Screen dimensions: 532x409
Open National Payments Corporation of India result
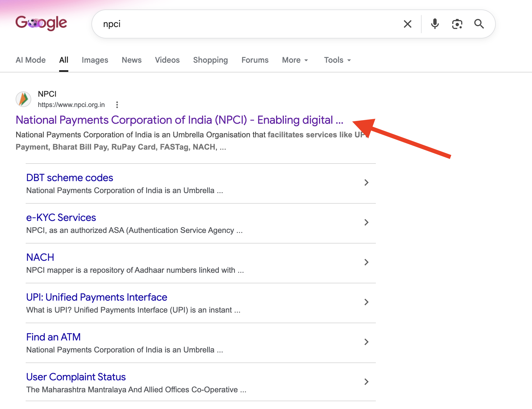point(180,120)
